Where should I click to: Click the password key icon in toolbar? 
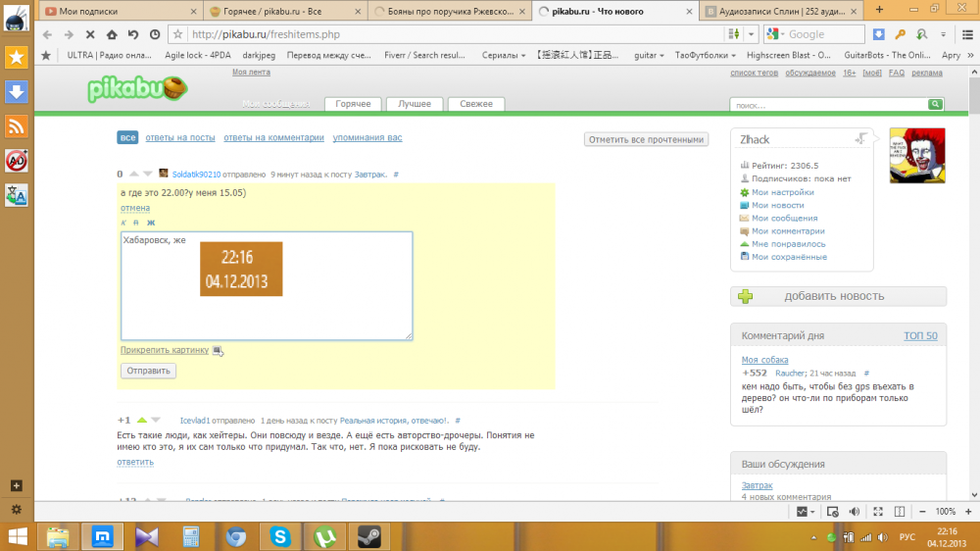pos(899,34)
